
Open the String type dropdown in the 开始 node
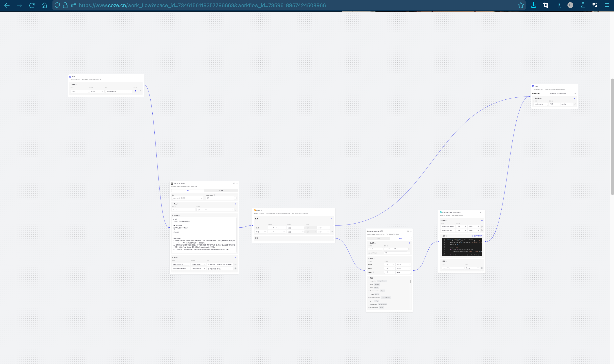[97, 91]
